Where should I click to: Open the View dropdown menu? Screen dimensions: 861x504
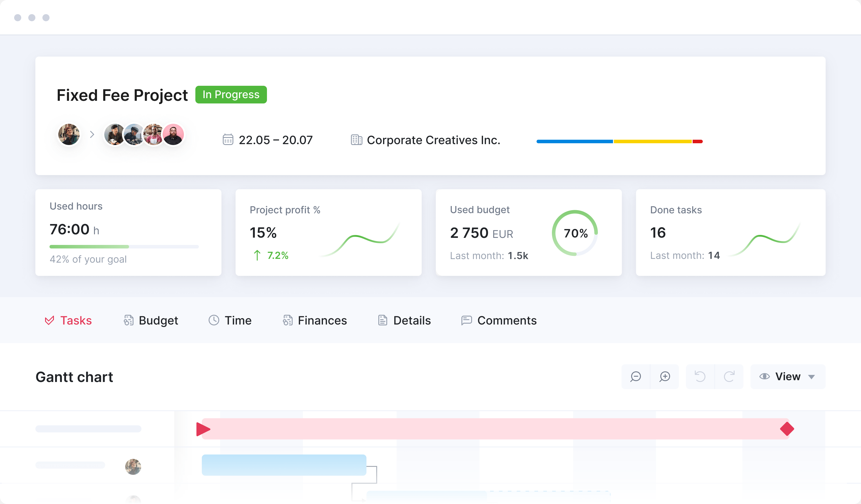pyautogui.click(x=787, y=377)
